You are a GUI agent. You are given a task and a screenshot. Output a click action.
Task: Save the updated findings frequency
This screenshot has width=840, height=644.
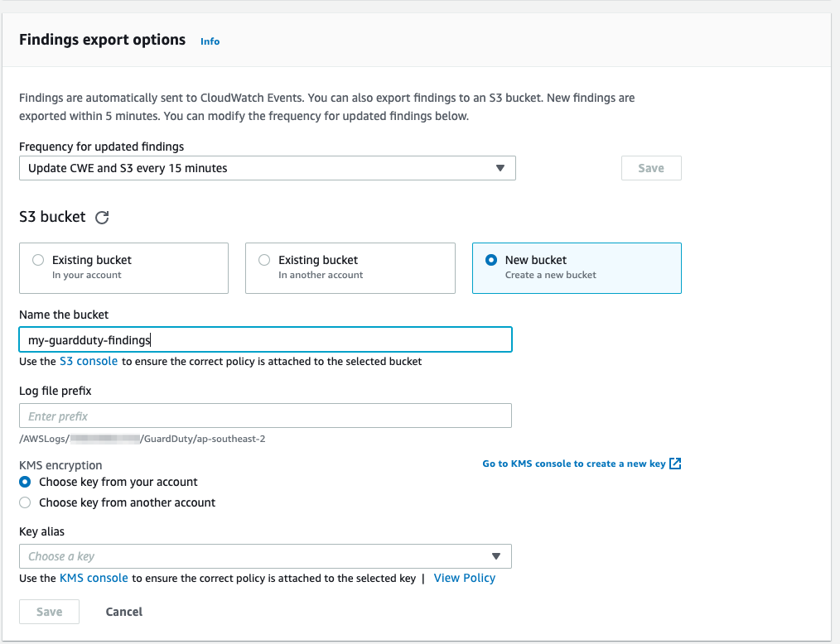pos(651,168)
